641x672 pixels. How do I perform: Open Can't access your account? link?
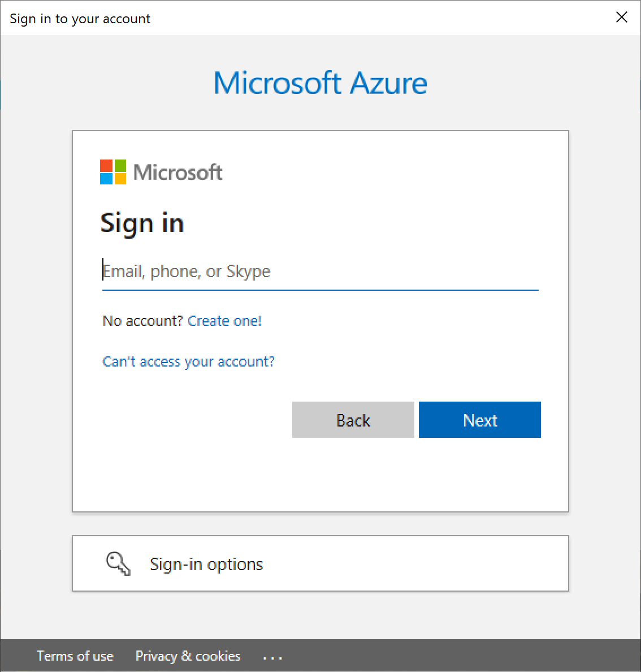(188, 361)
